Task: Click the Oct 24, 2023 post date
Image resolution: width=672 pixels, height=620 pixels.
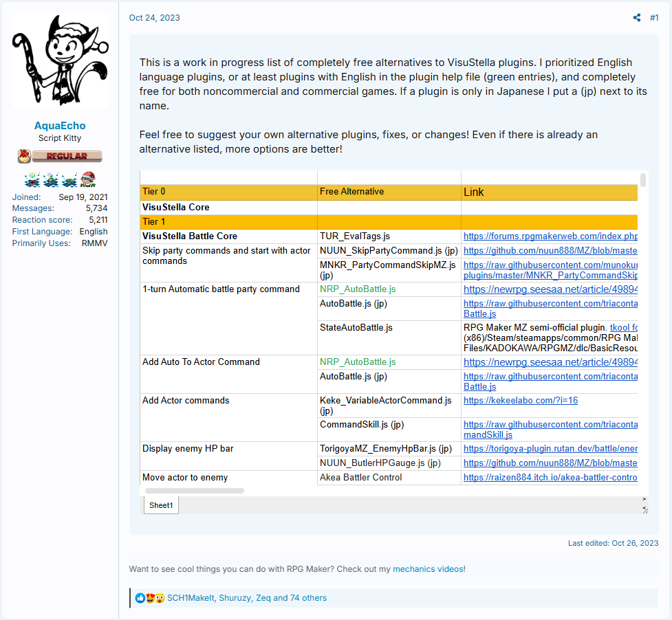Action: click(154, 18)
